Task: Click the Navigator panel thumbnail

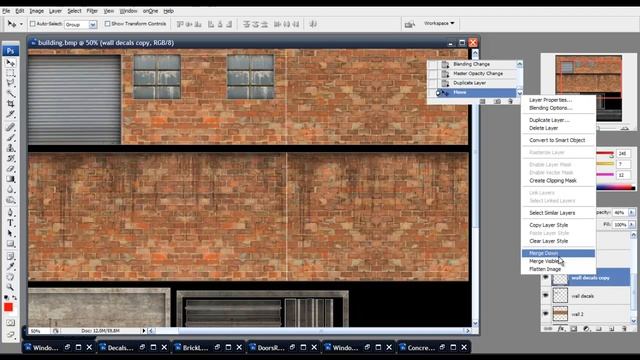Action: [x=589, y=88]
